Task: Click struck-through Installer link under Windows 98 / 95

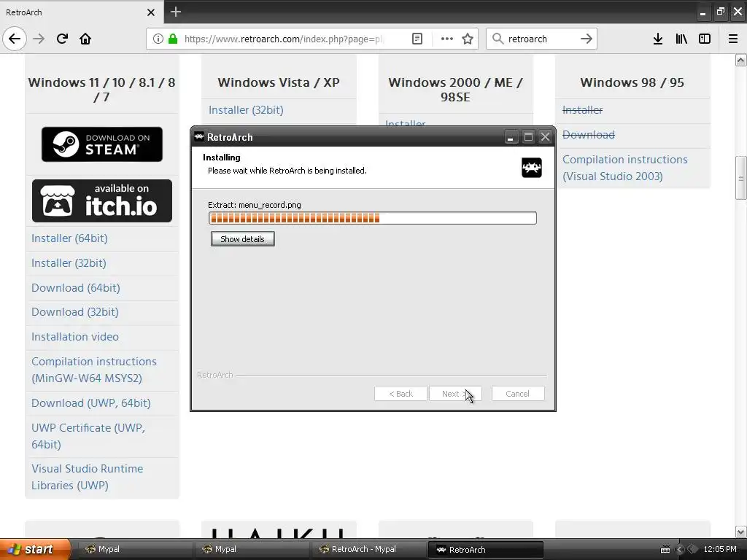Action: pyautogui.click(x=582, y=110)
